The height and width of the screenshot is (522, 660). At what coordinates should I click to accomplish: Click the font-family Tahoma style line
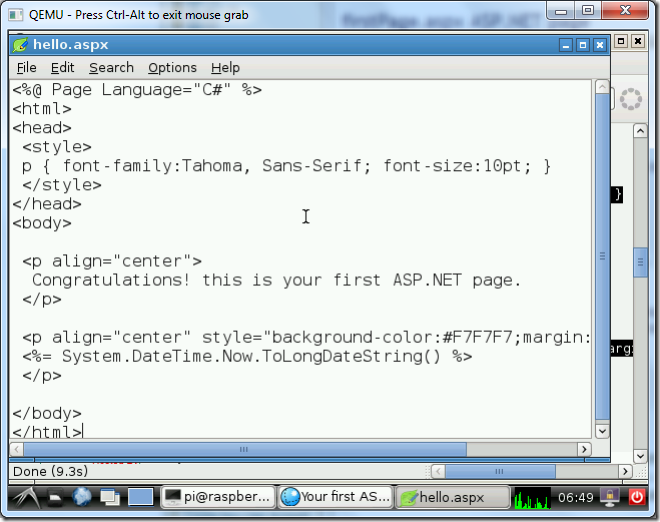click(286, 166)
